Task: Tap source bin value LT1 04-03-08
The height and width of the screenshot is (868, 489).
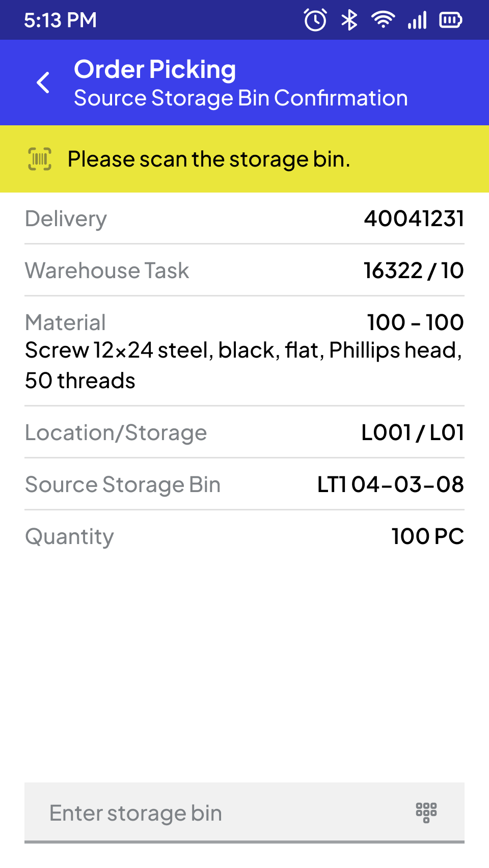Action: click(390, 484)
